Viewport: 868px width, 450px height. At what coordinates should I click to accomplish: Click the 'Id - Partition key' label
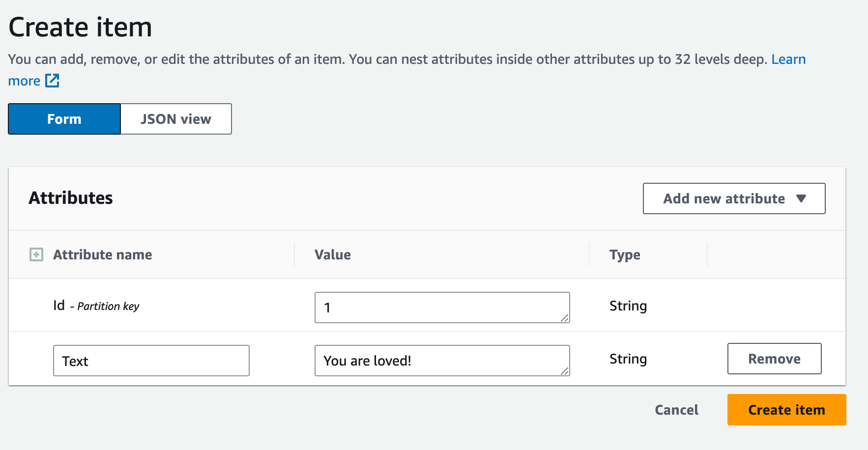[x=96, y=306]
